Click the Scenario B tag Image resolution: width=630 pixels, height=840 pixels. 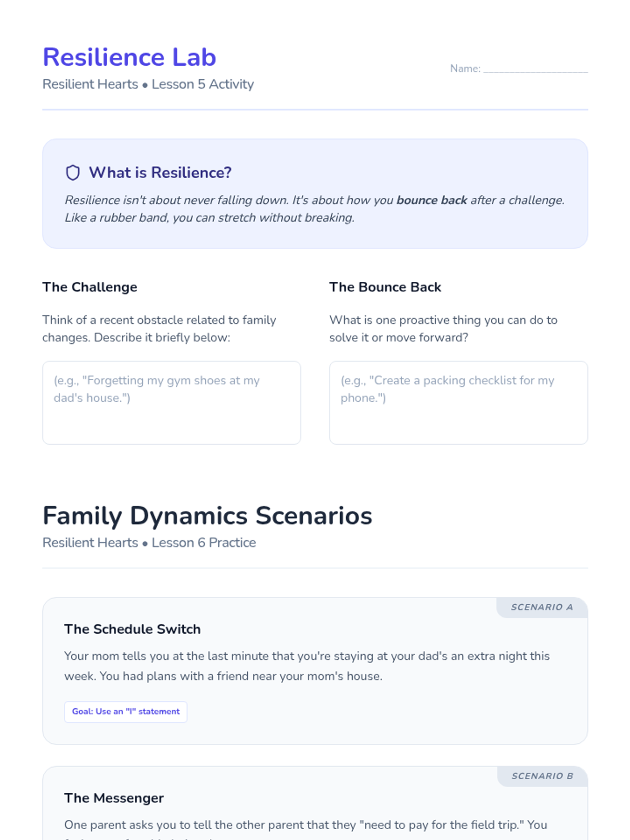[542, 776]
